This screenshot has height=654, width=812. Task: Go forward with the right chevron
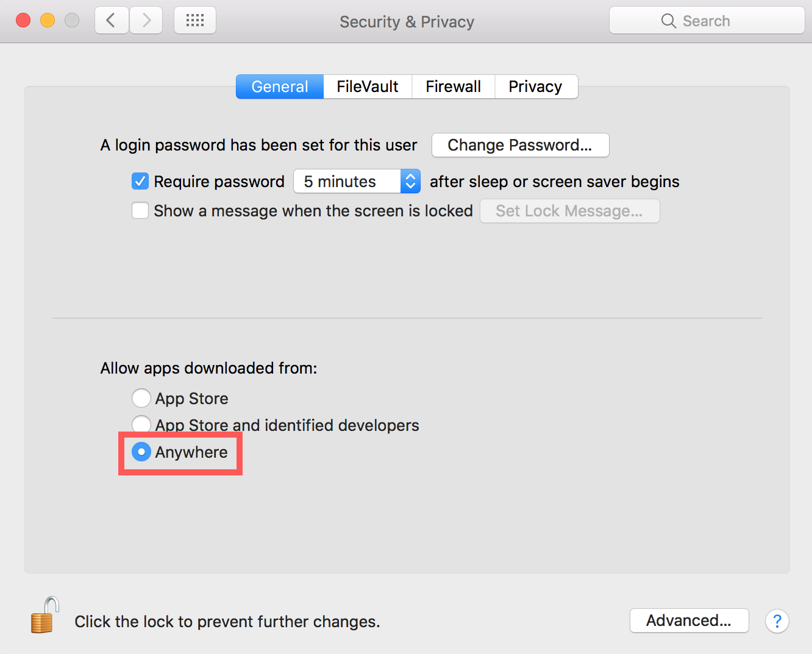[146, 21]
